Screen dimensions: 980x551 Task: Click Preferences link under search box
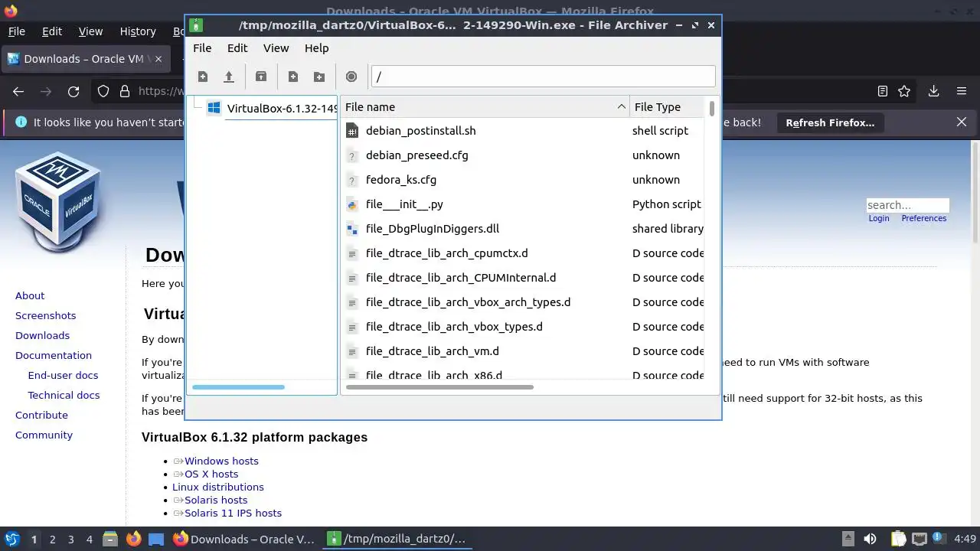coord(924,218)
